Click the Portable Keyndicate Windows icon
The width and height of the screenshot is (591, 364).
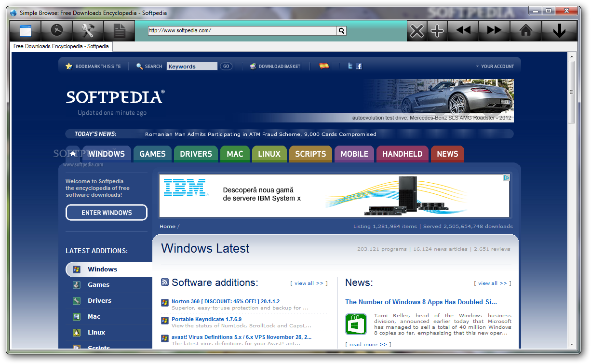coord(165,320)
